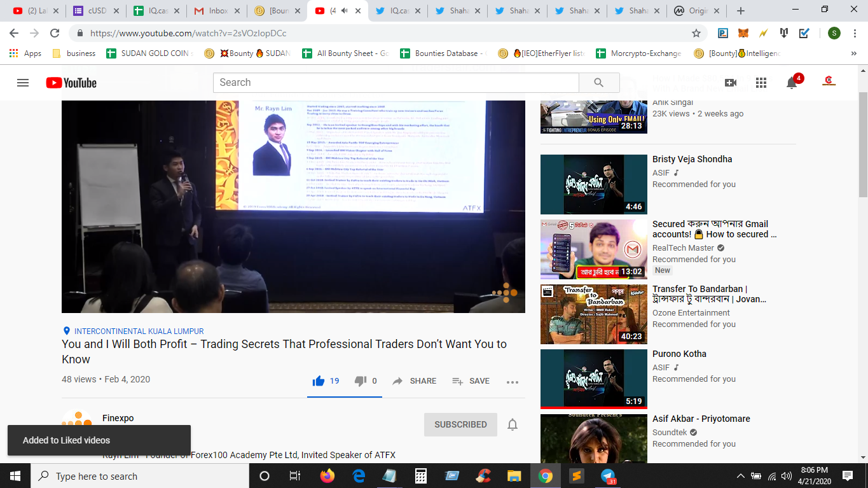The width and height of the screenshot is (868, 488).
Task: Focus the YouTube Search field
Action: 396,83
